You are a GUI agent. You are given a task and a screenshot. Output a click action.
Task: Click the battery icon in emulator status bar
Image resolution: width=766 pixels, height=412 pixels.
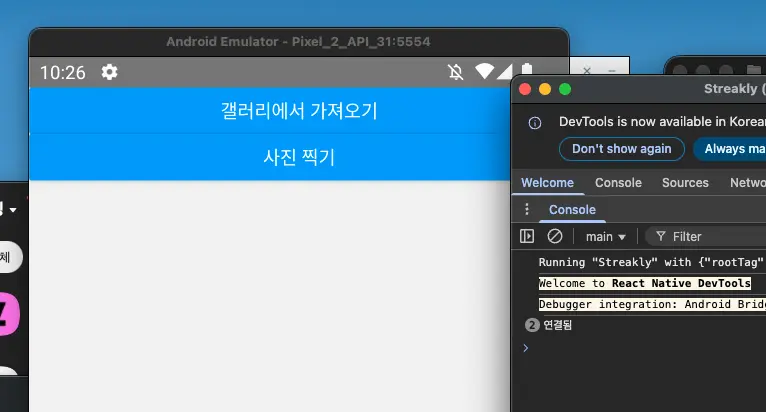point(527,69)
